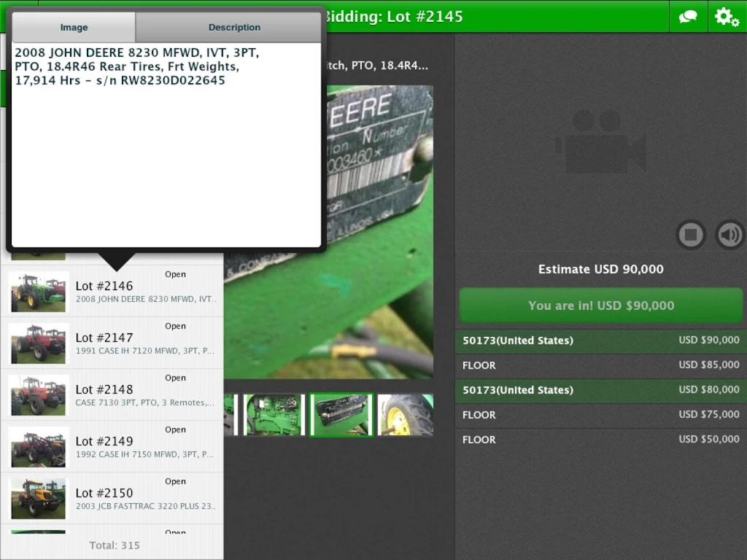View the yellow wheel photo thumbnail
The height and width of the screenshot is (560, 747).
406,414
